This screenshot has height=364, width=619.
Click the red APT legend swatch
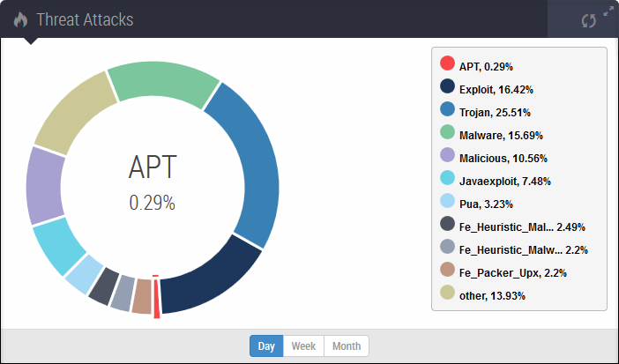[x=447, y=63]
